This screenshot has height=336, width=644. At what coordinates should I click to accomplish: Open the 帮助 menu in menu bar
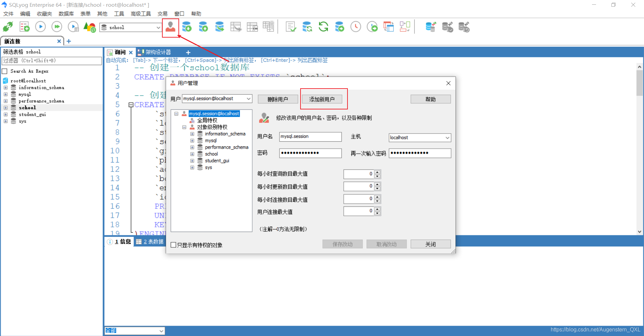point(196,14)
